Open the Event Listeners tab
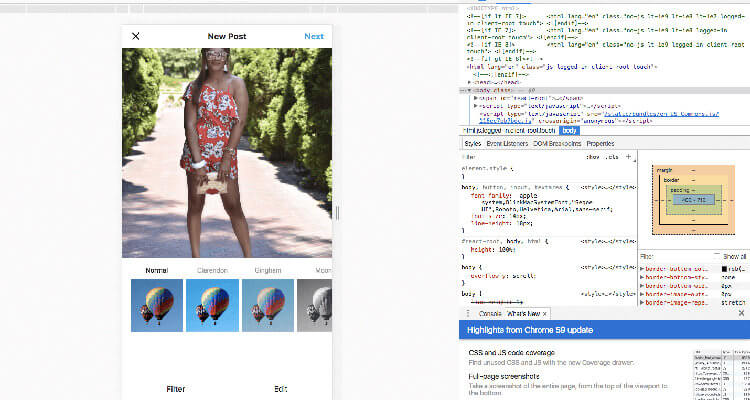Screen dimensions: 750x400 (508, 144)
